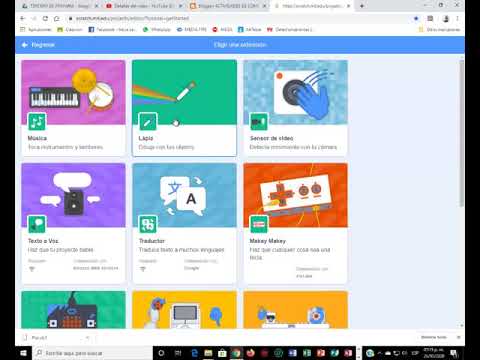The width and height of the screenshot is (480, 360).
Task: Switch to the first browser tab
Action: point(60,6)
